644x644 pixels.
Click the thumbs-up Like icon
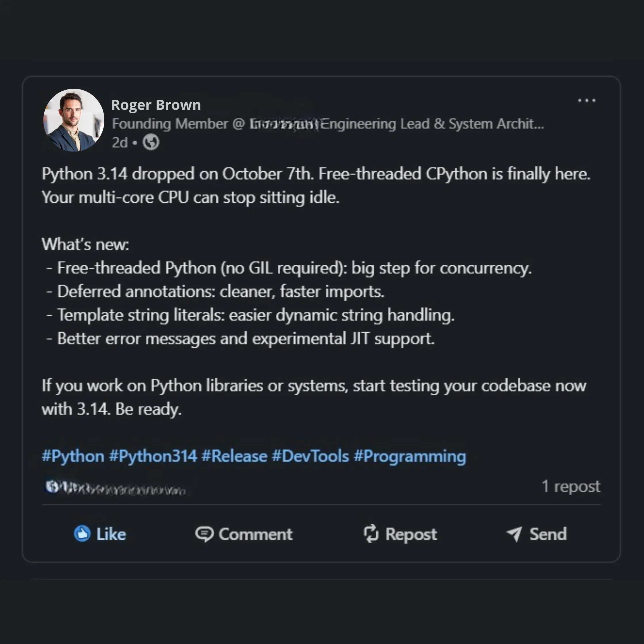[x=82, y=534]
